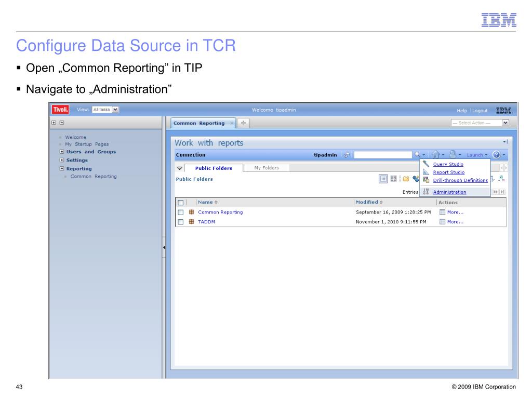Open the TADDM folder link
This screenshot has width=532, height=399.
pos(206,221)
